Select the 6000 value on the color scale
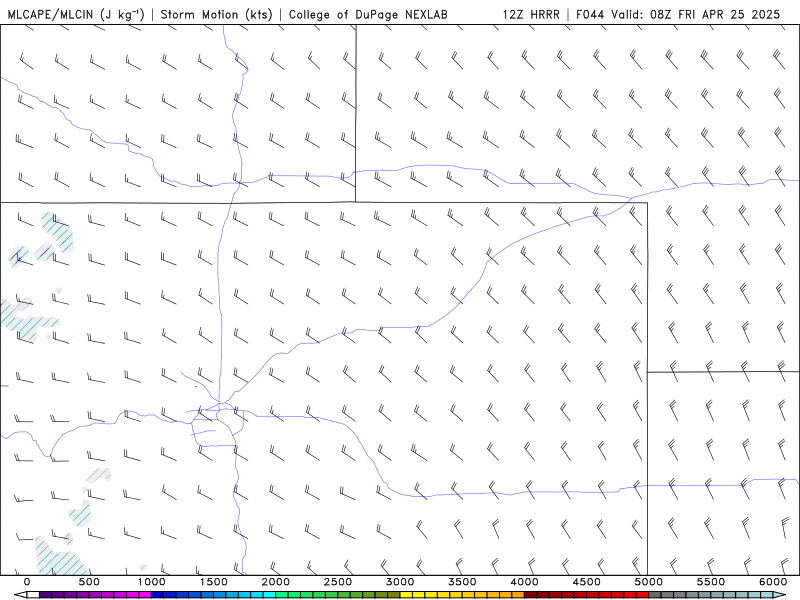800x600 pixels. pos(773,582)
